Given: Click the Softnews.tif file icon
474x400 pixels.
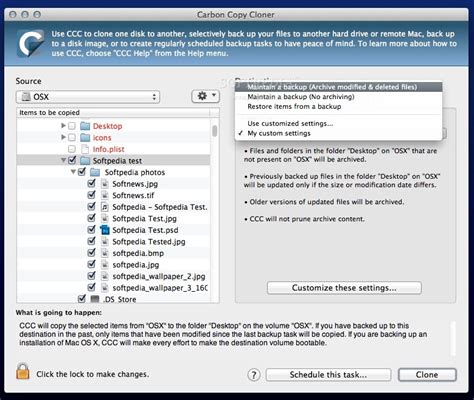Looking at the screenshot, I should [105, 195].
